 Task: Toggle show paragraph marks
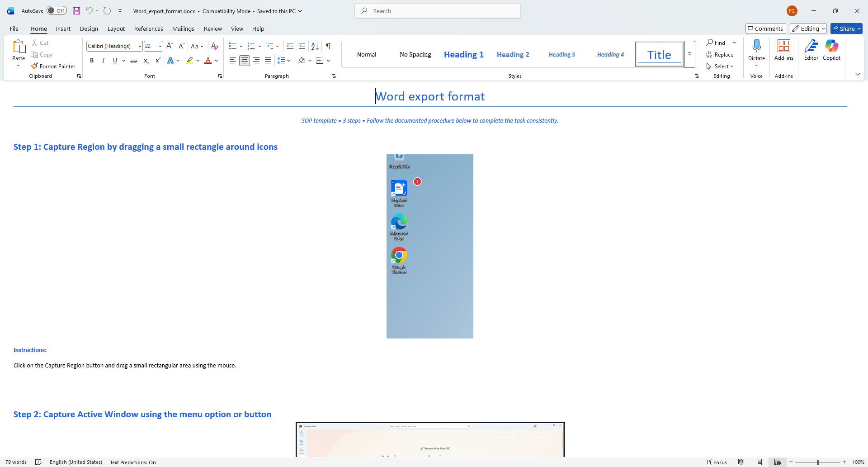(x=328, y=46)
